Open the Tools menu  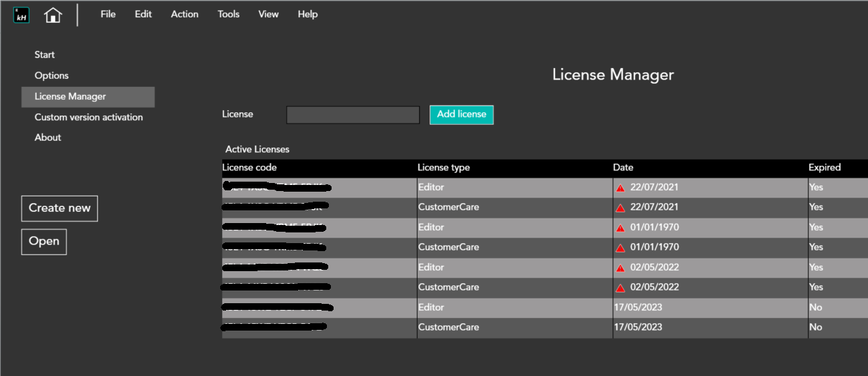click(x=228, y=14)
